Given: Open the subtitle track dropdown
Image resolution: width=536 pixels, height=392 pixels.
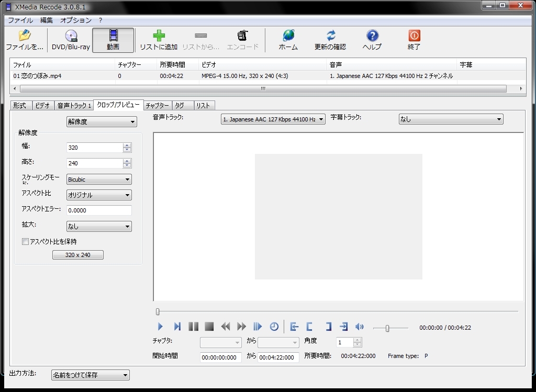Looking at the screenshot, I should 450,119.
